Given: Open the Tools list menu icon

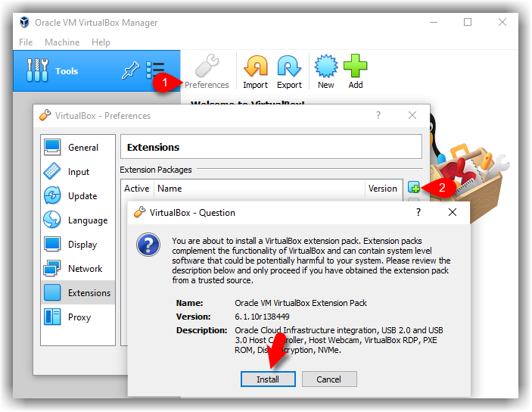Looking at the screenshot, I should tap(155, 71).
